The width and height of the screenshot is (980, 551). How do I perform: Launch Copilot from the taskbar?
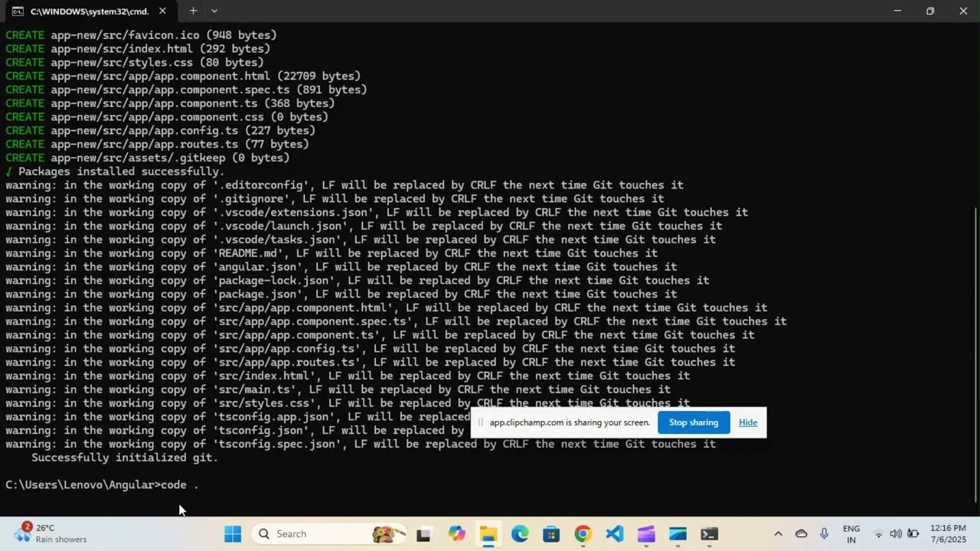[x=457, y=534]
